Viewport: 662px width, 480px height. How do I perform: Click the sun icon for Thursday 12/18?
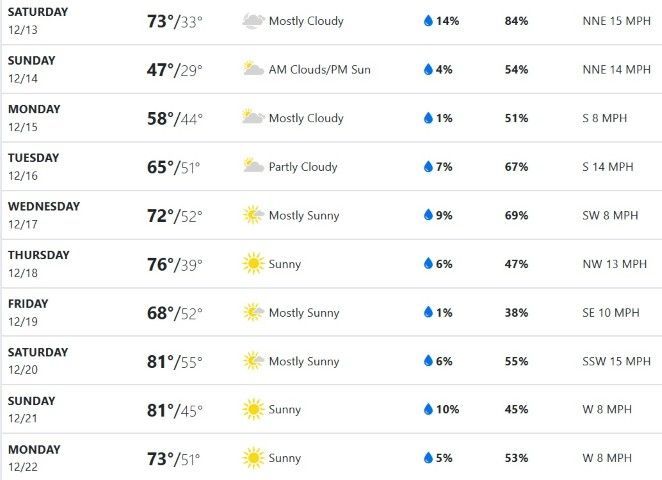coord(253,264)
